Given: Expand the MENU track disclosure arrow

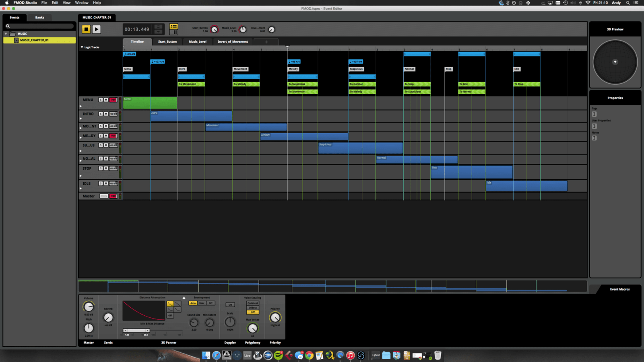Looking at the screenshot, I should (80, 106).
